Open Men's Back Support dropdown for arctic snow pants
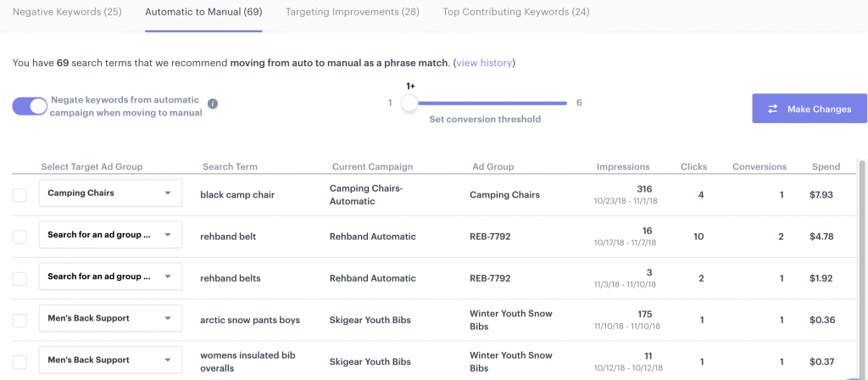Viewport: 868px width, 380px height. (x=110, y=318)
